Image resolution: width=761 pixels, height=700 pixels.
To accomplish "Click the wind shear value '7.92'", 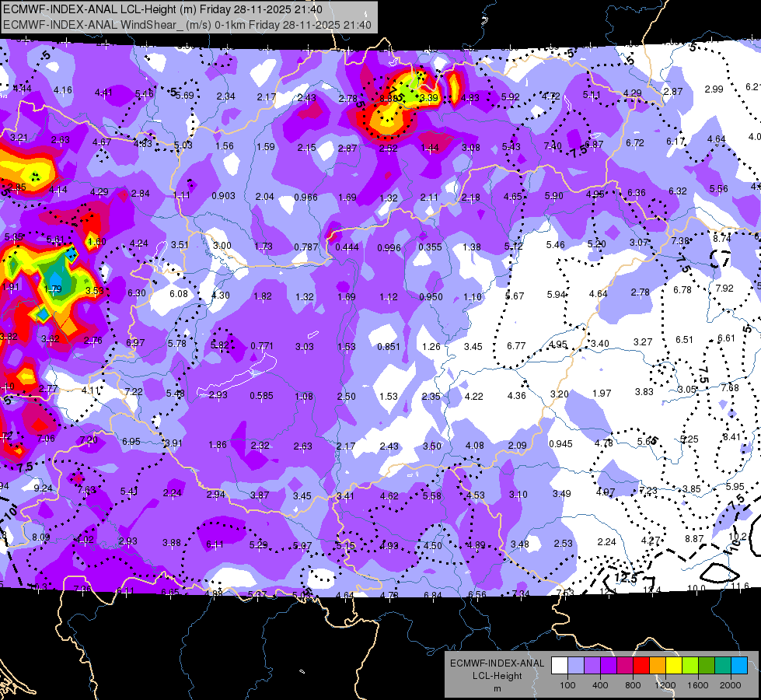I will click(724, 288).
